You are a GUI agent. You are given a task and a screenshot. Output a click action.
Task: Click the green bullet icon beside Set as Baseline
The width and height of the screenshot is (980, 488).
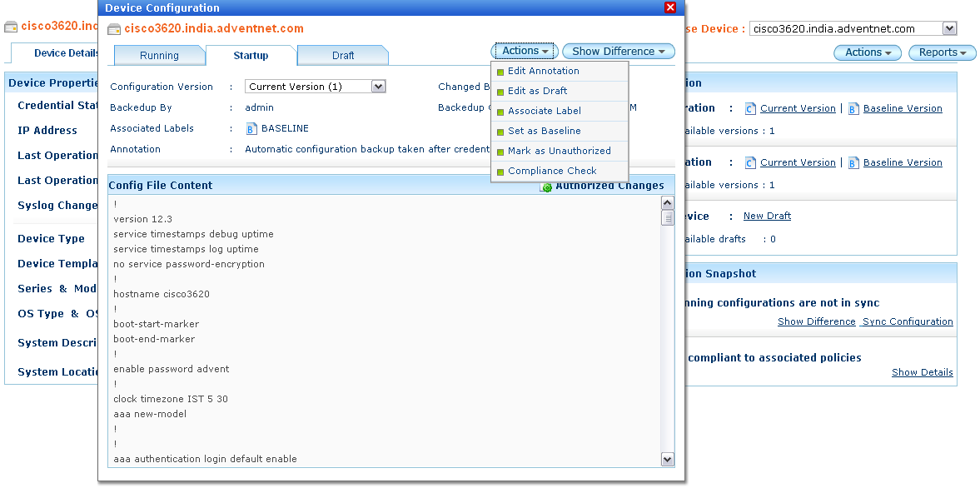tap(500, 132)
